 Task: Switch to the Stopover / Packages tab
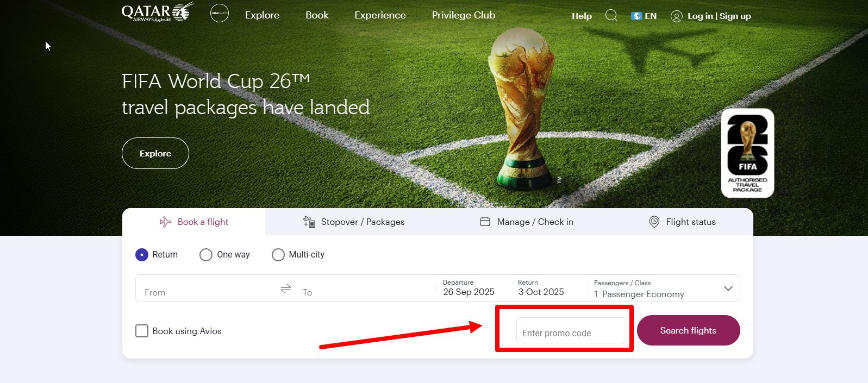click(354, 222)
